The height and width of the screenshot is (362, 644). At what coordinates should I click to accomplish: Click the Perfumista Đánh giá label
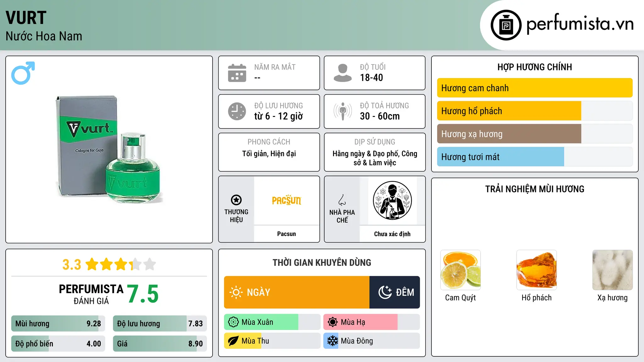point(91,294)
